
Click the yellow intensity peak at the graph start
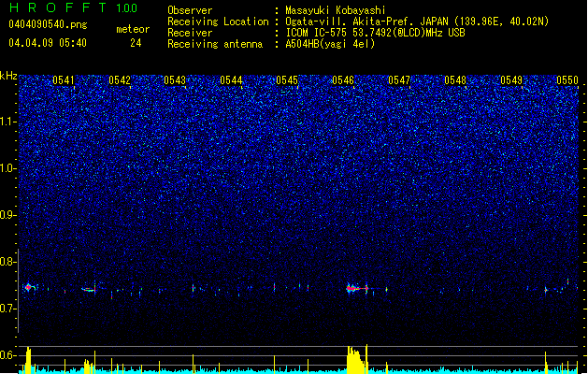click(28, 360)
